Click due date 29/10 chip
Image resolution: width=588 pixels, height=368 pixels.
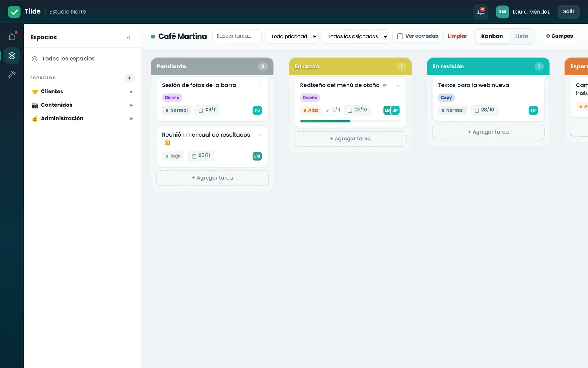(357, 110)
